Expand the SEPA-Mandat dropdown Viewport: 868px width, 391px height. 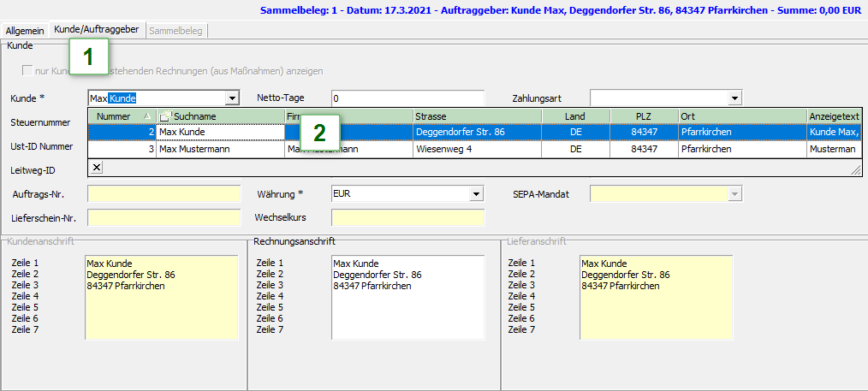point(734,194)
